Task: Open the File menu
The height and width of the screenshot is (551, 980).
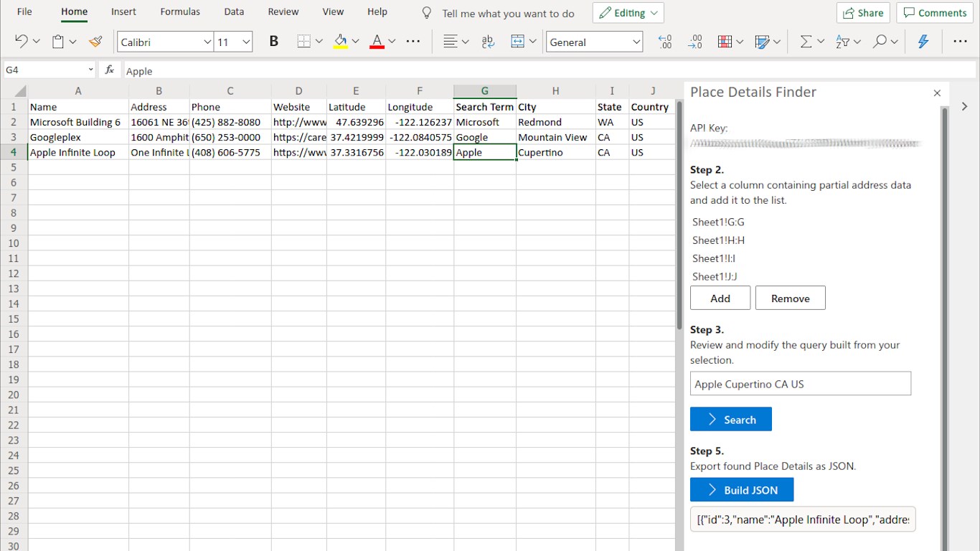Action: pos(24,11)
